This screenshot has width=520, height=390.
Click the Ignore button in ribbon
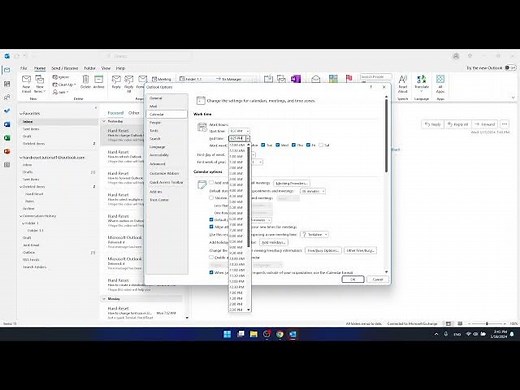(x=61, y=77)
